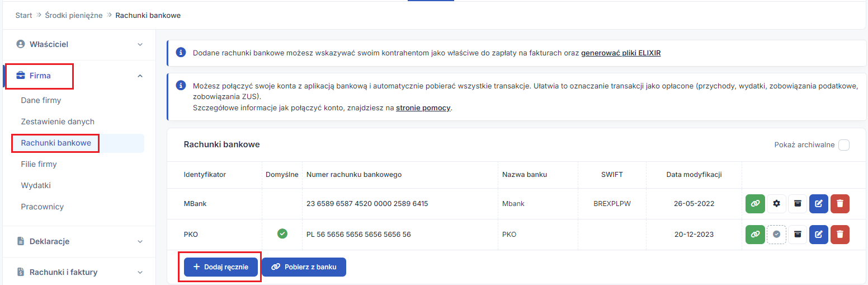Click green link icon in MBank row
The image size is (868, 285).
click(x=755, y=204)
